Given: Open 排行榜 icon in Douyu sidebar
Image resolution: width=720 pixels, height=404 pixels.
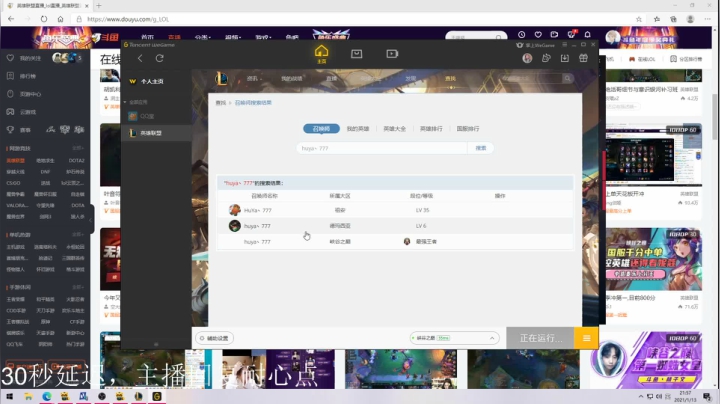Looking at the screenshot, I should point(10,76).
